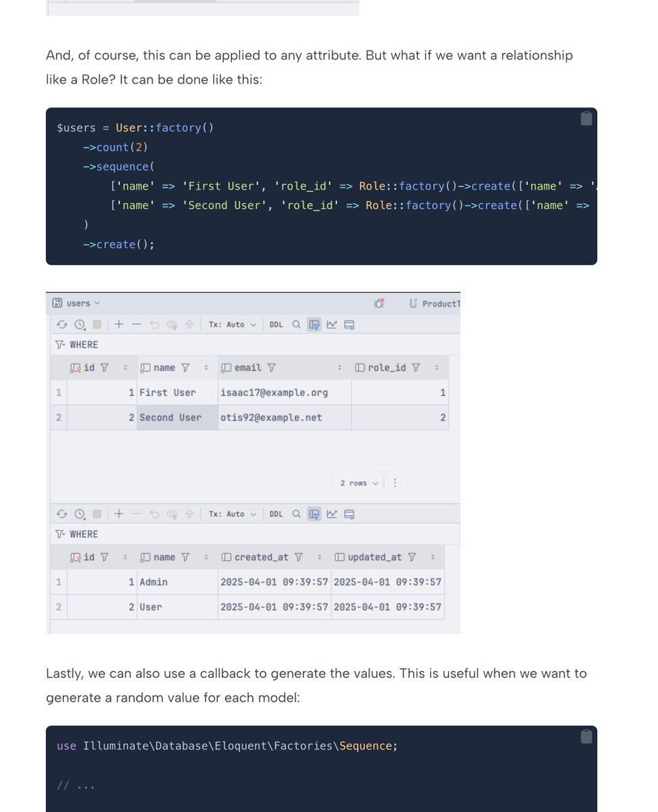The width and height of the screenshot is (658, 812).
Task: Click the search magnifier in the users grid toolbar
Action: coord(296,325)
